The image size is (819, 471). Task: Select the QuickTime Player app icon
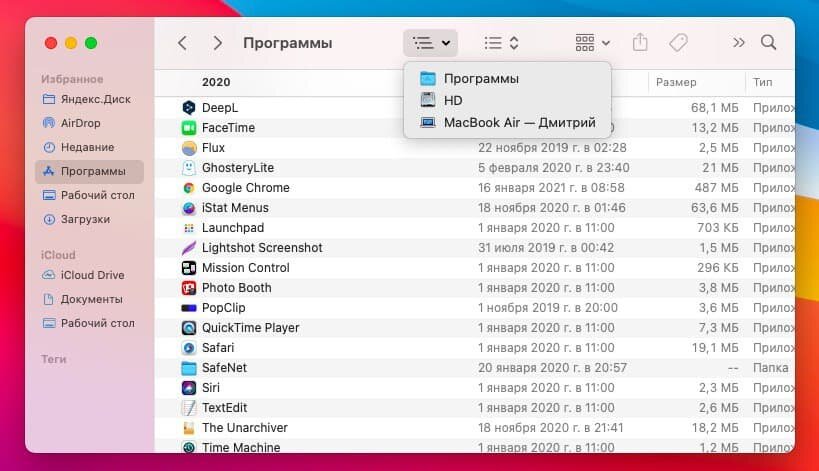pyautogui.click(x=189, y=328)
